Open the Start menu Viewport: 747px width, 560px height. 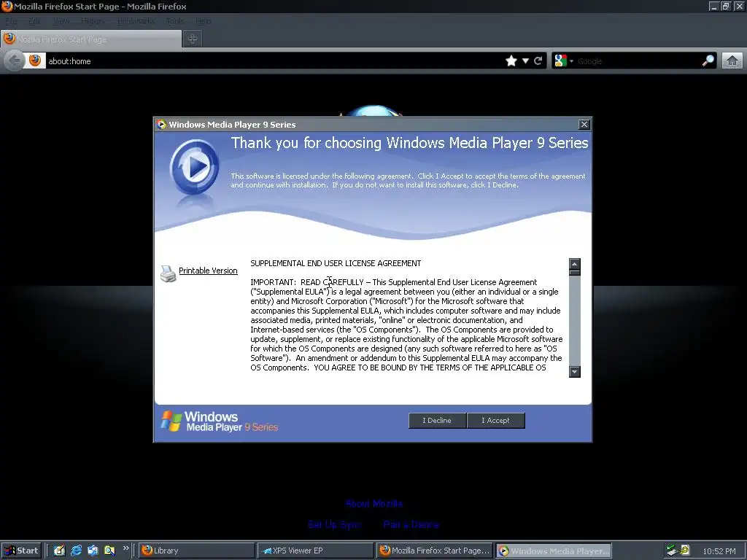[x=21, y=551]
